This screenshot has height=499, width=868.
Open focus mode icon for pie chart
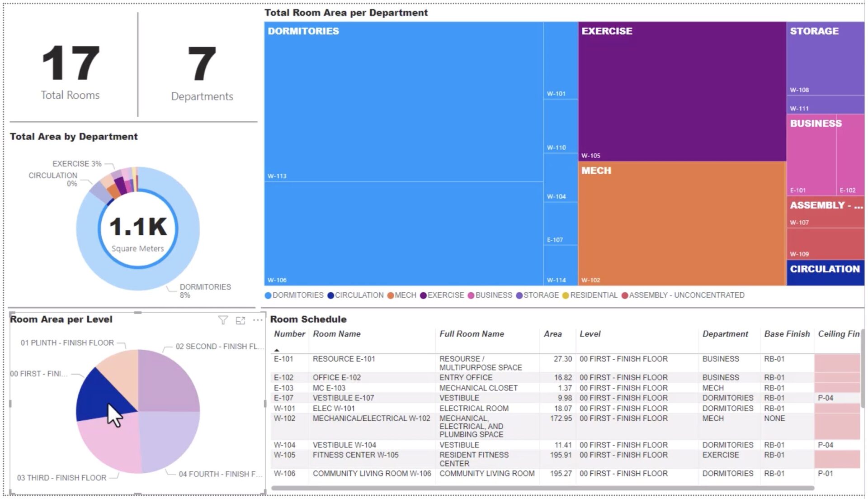point(241,320)
